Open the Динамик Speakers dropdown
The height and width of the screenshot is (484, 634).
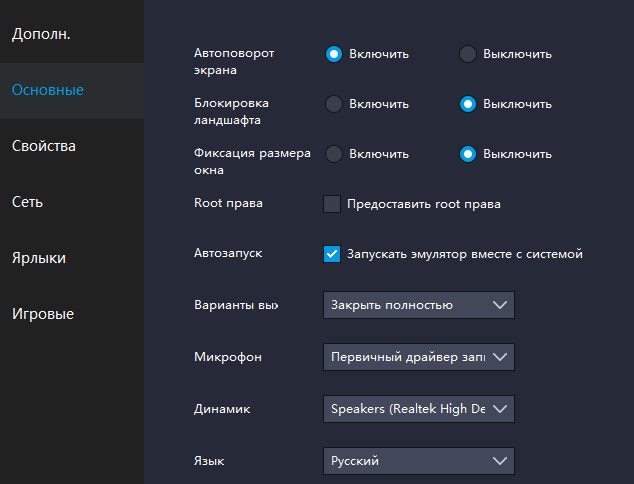coord(418,409)
